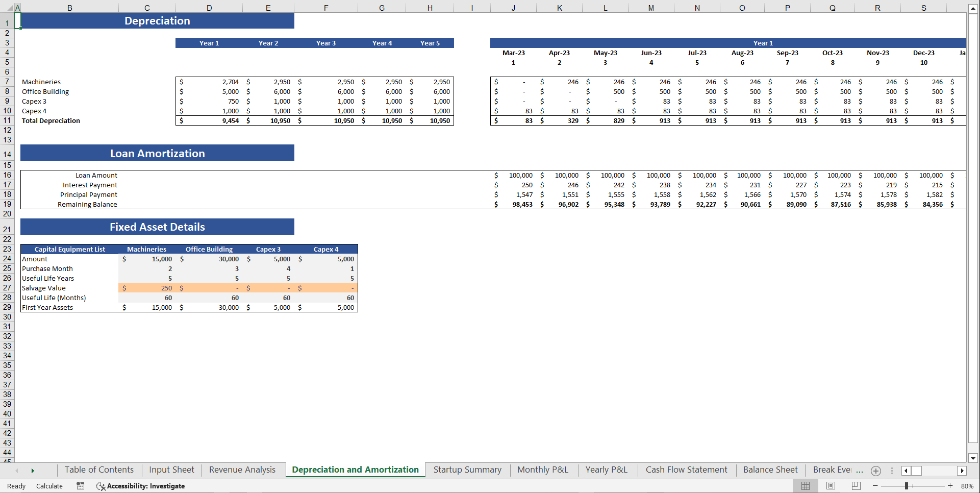Open the hidden sheets ellipsis beside Break Even tab
The image size is (980, 493).
[860, 470]
